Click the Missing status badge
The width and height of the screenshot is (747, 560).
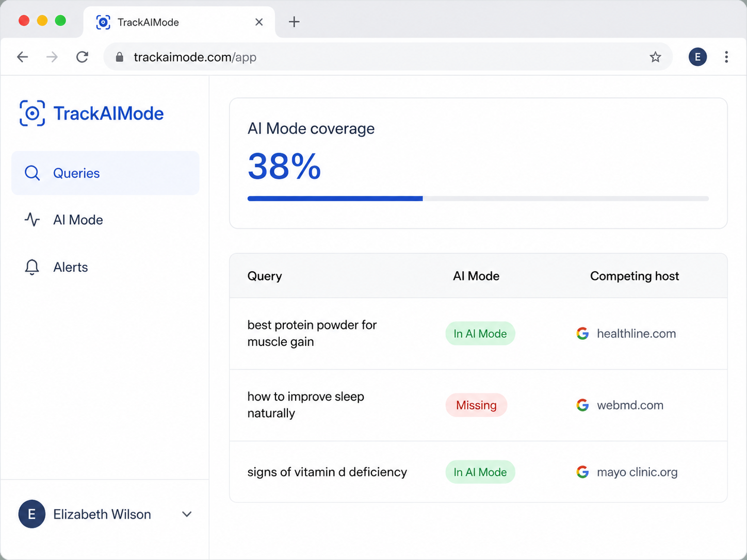pos(476,405)
